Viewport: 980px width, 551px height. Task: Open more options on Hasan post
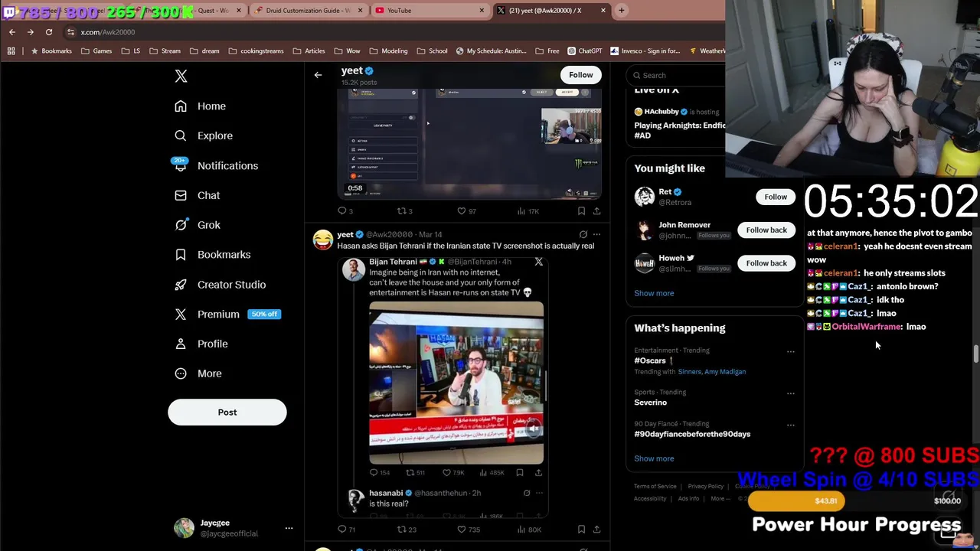(x=596, y=234)
